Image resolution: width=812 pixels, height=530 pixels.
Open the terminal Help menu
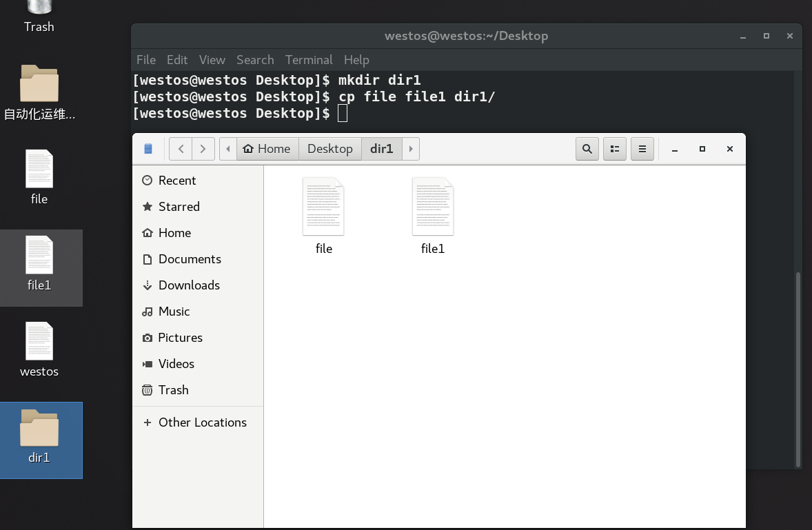(x=357, y=60)
